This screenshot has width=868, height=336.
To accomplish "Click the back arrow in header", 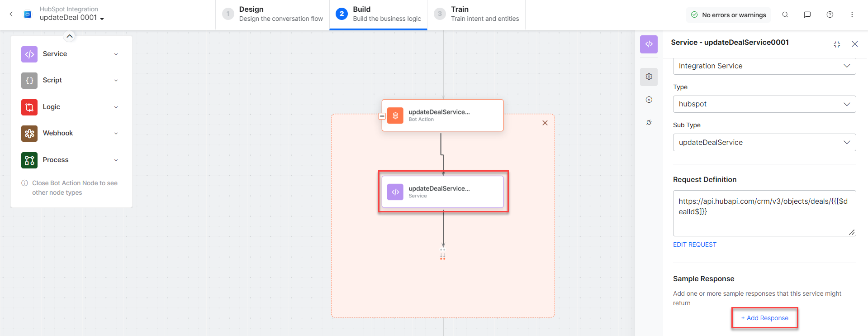I will pos(11,14).
